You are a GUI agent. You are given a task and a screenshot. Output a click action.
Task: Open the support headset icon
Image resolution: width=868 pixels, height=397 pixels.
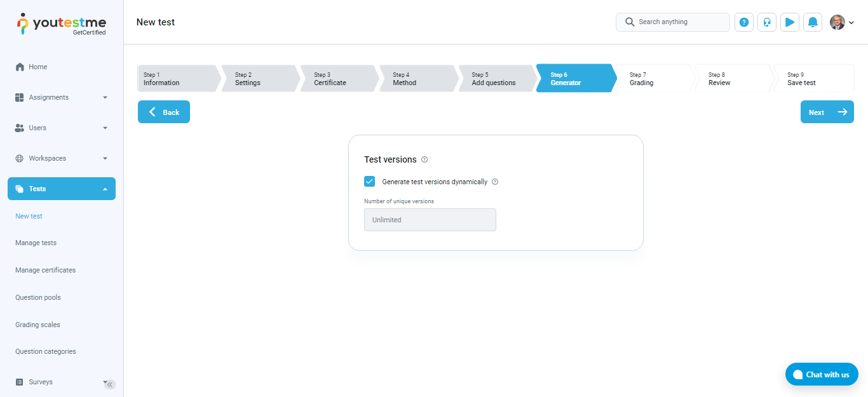767,22
